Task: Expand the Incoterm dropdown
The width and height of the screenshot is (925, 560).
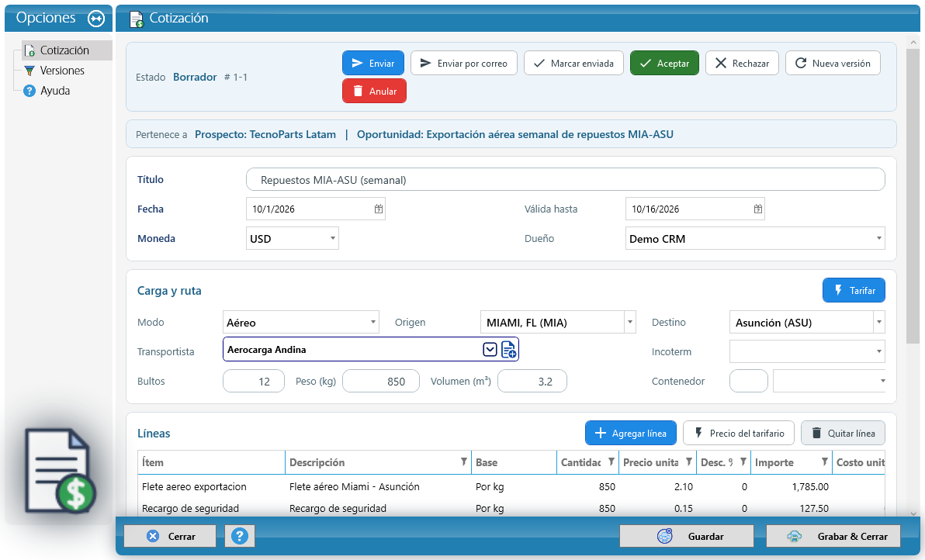Action: click(879, 351)
